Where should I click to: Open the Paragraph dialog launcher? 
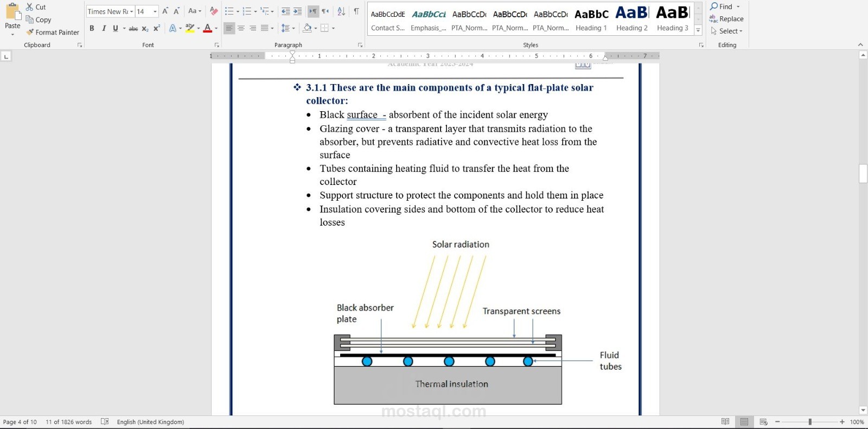360,45
